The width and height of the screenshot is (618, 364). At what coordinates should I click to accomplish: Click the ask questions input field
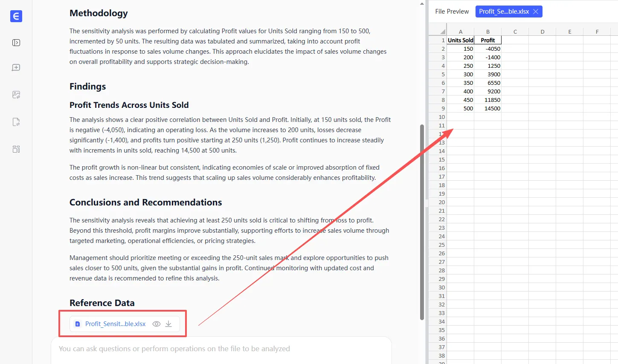221,349
